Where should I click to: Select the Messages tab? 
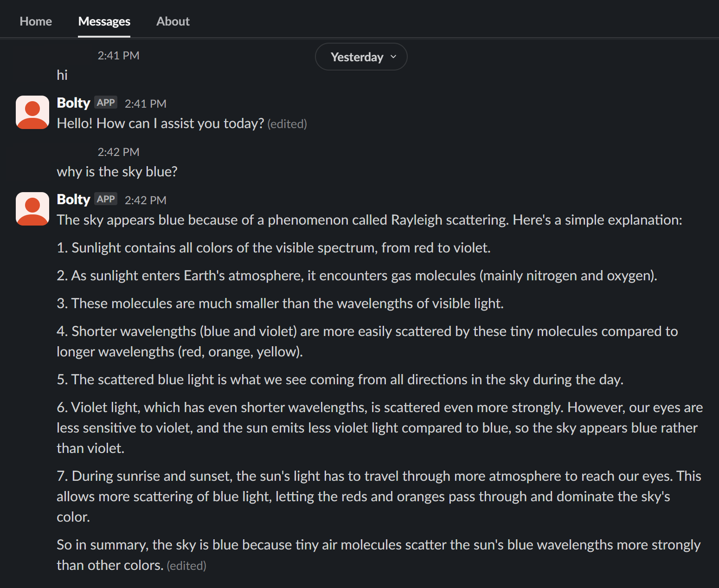point(104,21)
